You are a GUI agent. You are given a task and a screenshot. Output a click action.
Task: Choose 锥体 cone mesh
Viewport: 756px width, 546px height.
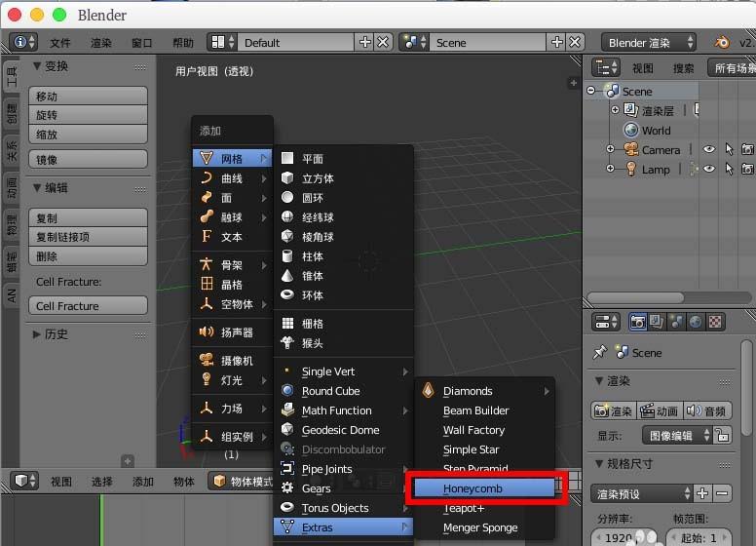click(344, 276)
